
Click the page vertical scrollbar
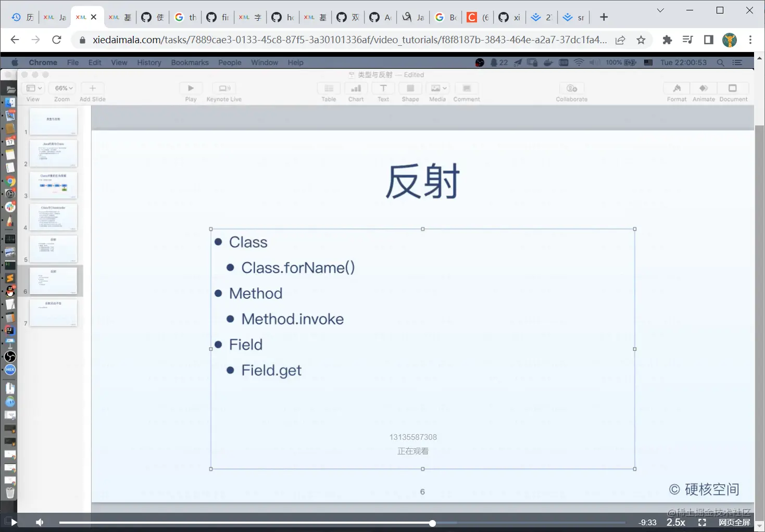760,323
